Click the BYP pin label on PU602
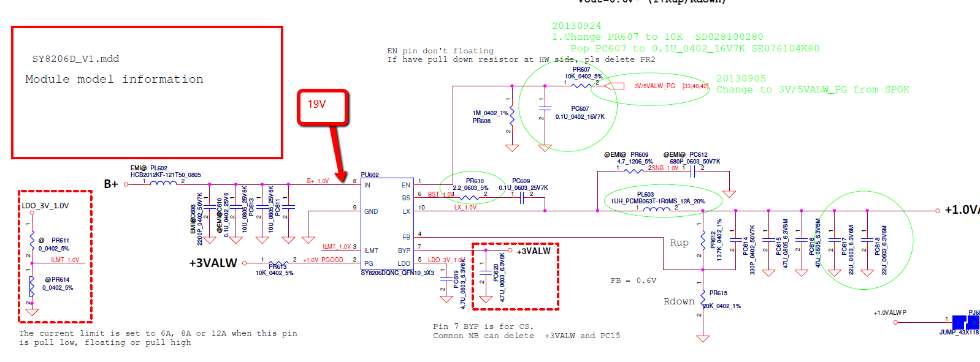The height and width of the screenshot is (362, 980). click(404, 251)
